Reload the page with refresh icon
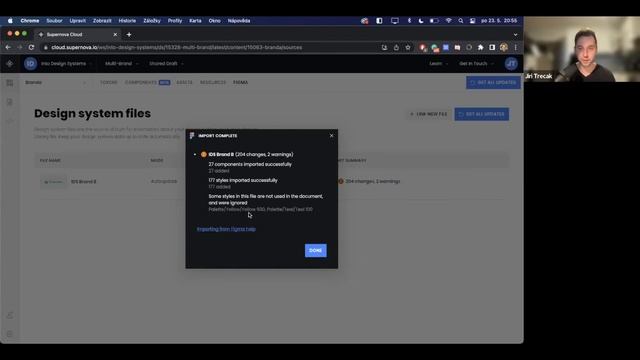 coord(31,47)
